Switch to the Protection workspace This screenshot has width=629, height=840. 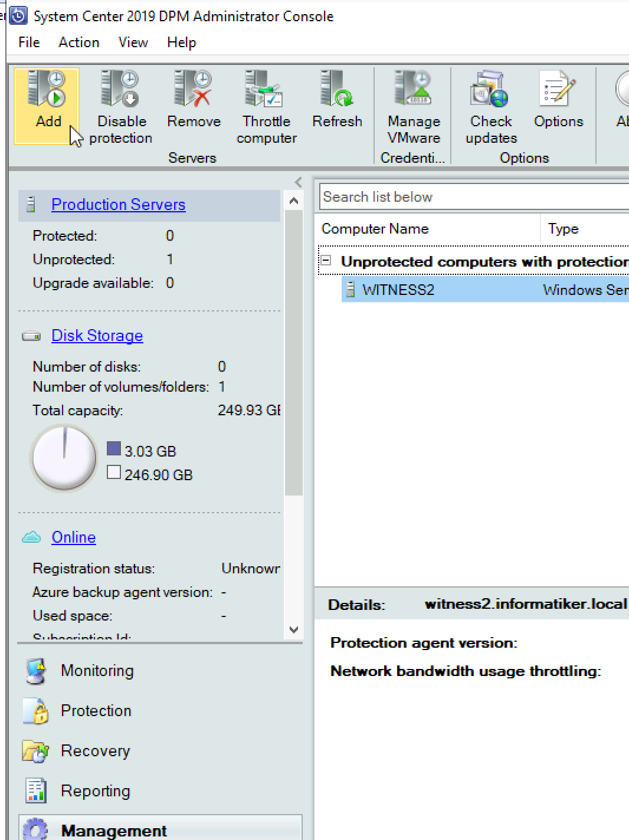coord(96,711)
